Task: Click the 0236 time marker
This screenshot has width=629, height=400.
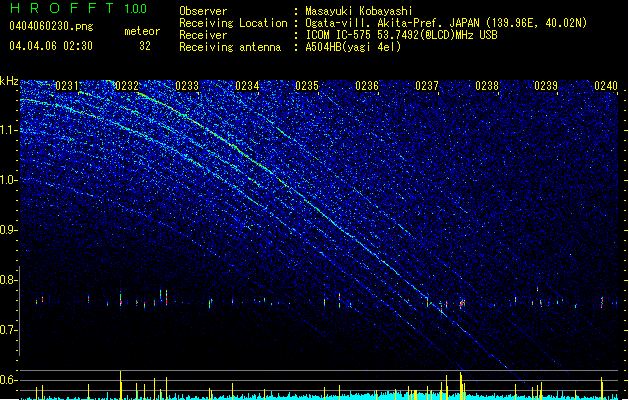Action: (x=367, y=86)
